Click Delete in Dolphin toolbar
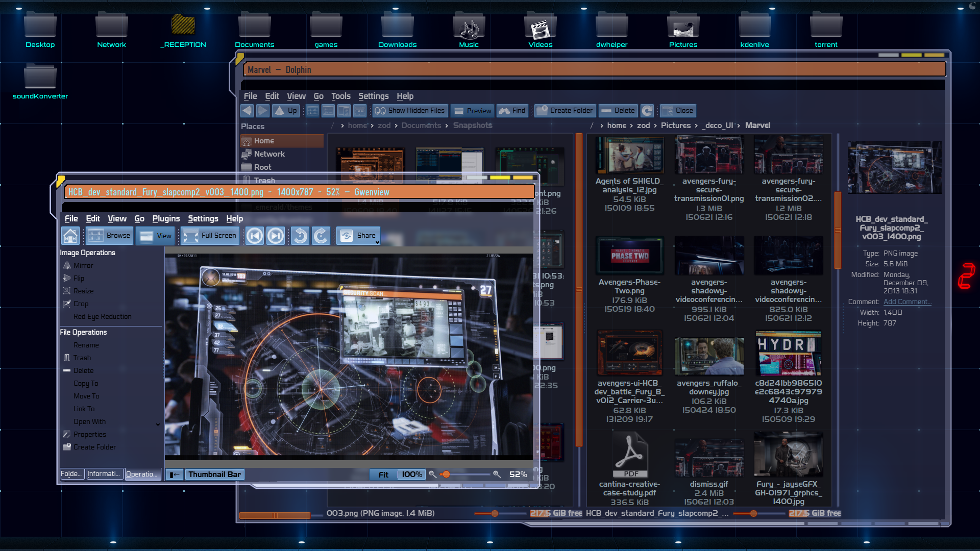The image size is (980, 551). [x=618, y=111]
